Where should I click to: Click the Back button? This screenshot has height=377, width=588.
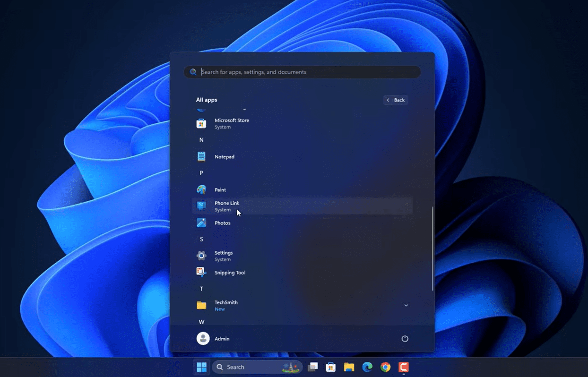pos(396,100)
